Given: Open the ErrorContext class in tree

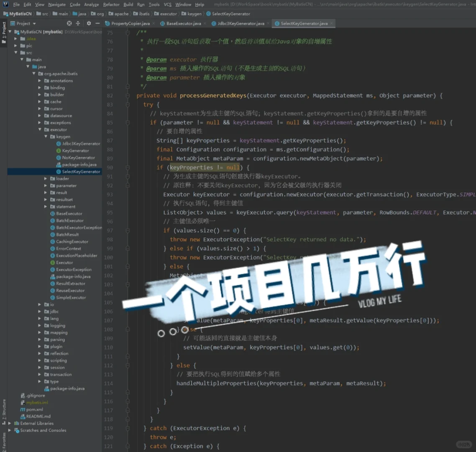Looking at the screenshot, I should [65, 249].
